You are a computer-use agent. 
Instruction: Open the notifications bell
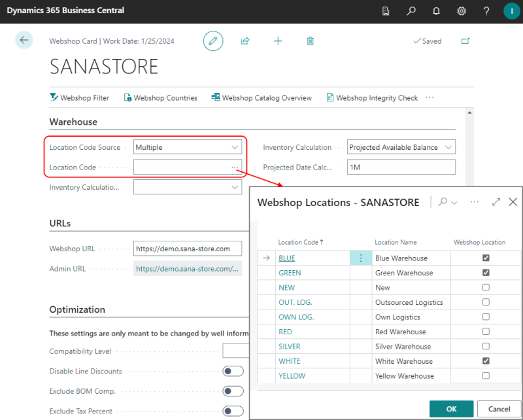click(436, 11)
